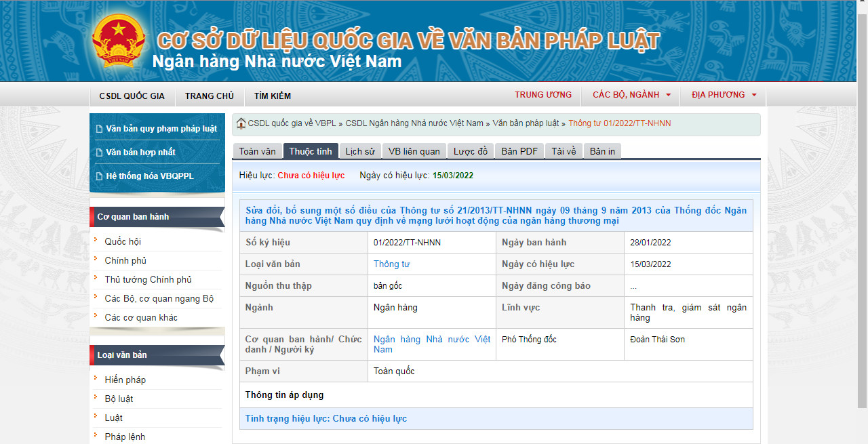
Task: Open Văn bản hợp nhất sidebar link
Action: tap(140, 153)
